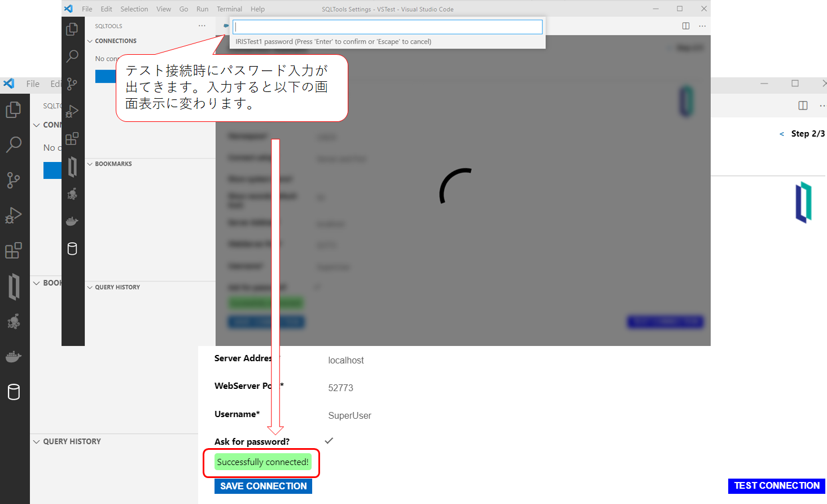Open Docker view in the Step 2/3 window
827x504 pixels.
[x=14, y=357]
